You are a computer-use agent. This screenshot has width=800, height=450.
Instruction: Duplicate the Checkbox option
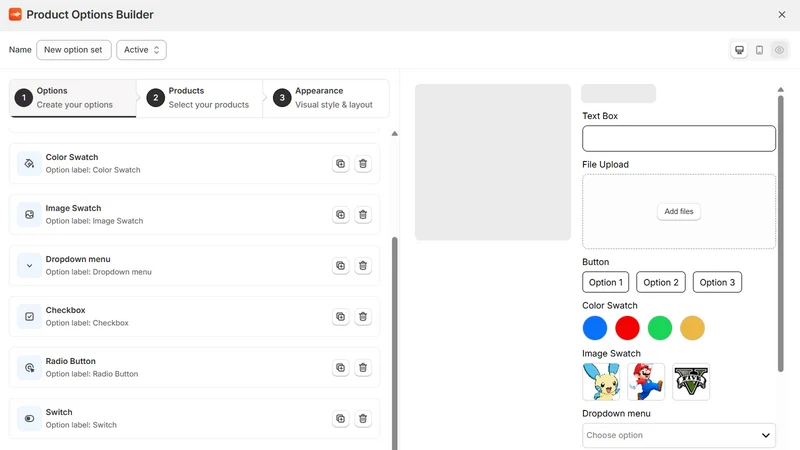point(340,317)
